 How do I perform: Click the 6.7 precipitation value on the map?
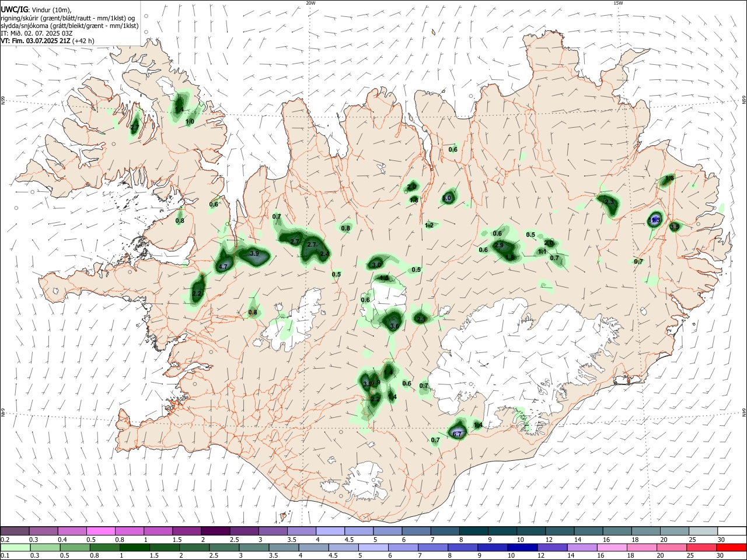pyautogui.click(x=457, y=434)
